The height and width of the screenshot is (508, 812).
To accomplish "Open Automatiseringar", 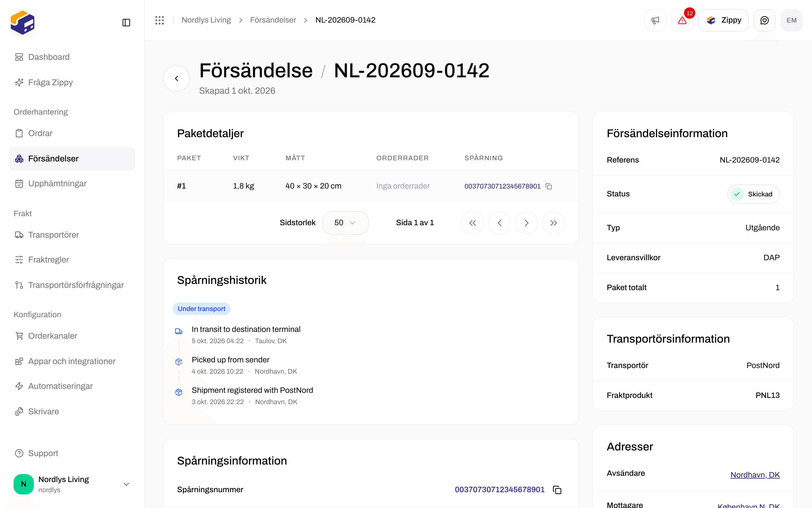I will (72, 386).
